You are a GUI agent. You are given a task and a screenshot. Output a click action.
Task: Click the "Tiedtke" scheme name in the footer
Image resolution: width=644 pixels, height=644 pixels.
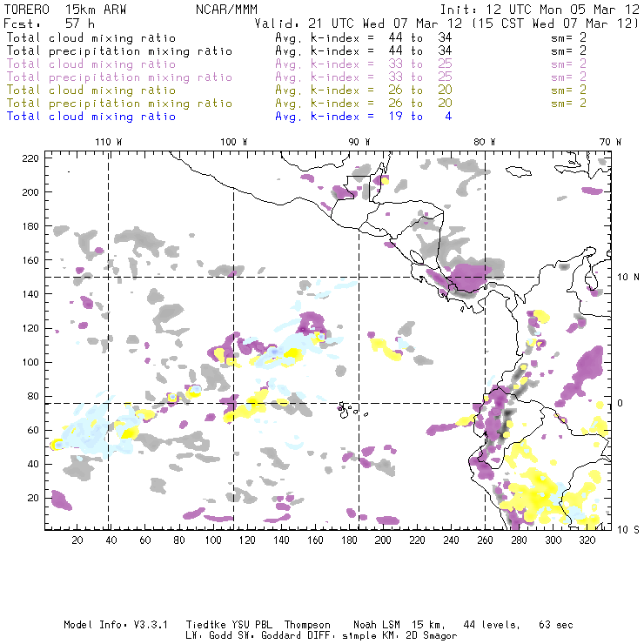pos(205,625)
